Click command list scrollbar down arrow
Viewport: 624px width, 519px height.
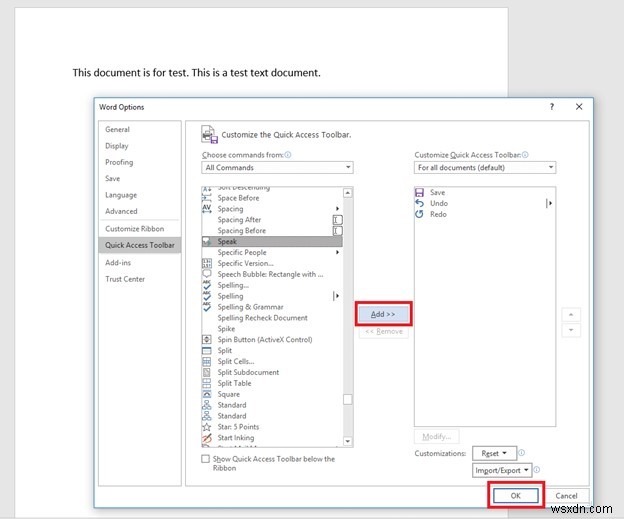(347, 441)
